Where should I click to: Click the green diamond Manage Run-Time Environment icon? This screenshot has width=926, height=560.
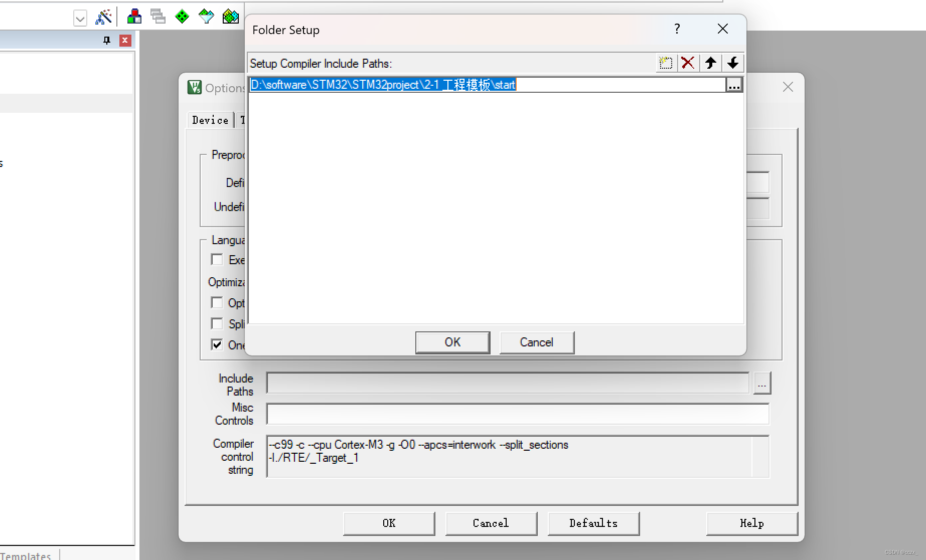click(x=182, y=17)
